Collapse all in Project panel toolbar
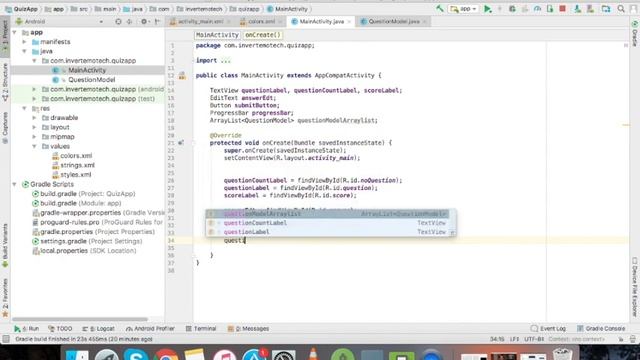The width and height of the screenshot is (640, 360). pyautogui.click(x=129, y=21)
